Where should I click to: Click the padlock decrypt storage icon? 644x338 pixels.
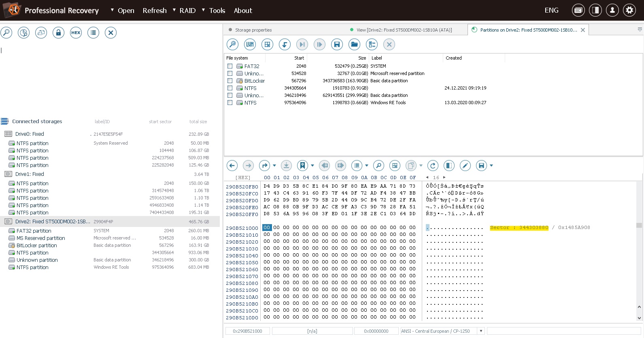coord(59,33)
